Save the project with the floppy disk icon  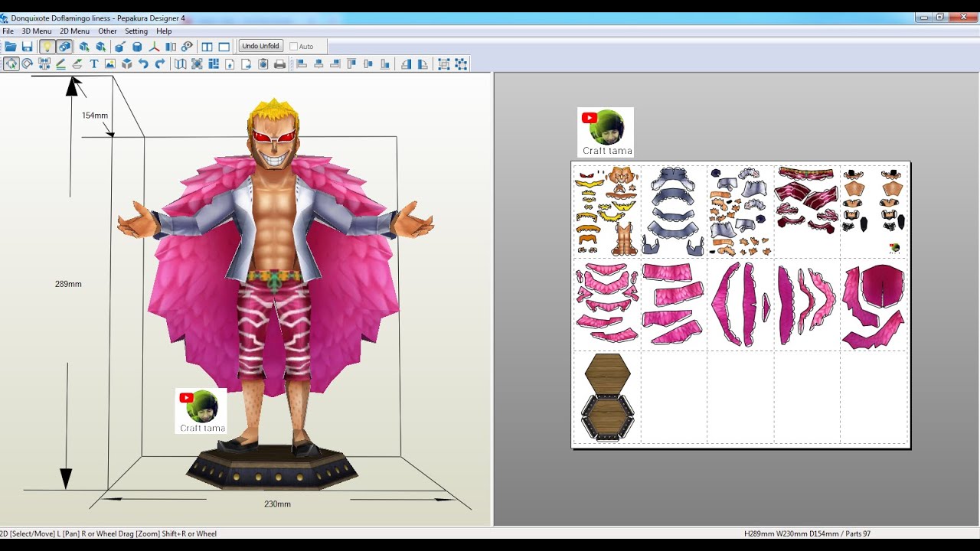coord(28,46)
